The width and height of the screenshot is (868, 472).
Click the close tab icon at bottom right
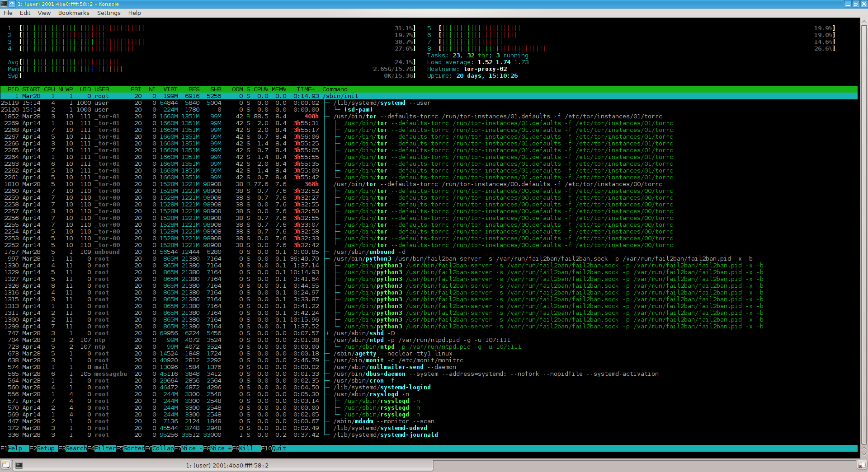(862, 465)
